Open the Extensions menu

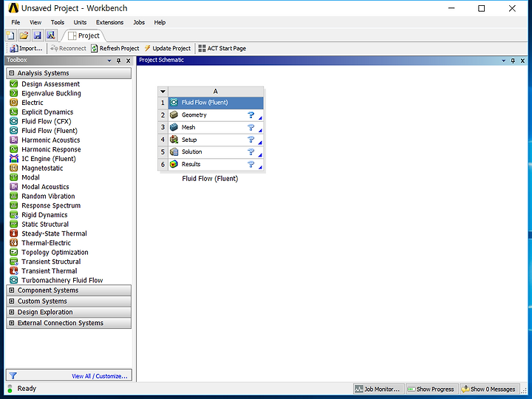109,22
